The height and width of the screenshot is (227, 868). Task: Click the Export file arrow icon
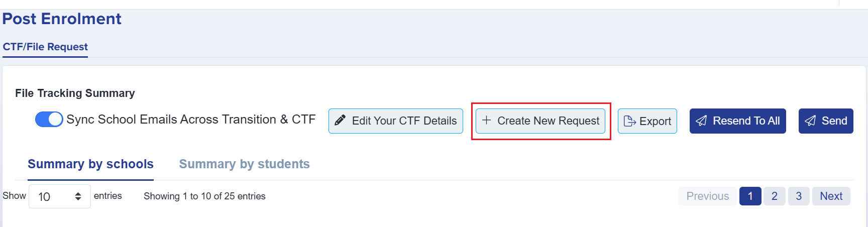(x=629, y=121)
